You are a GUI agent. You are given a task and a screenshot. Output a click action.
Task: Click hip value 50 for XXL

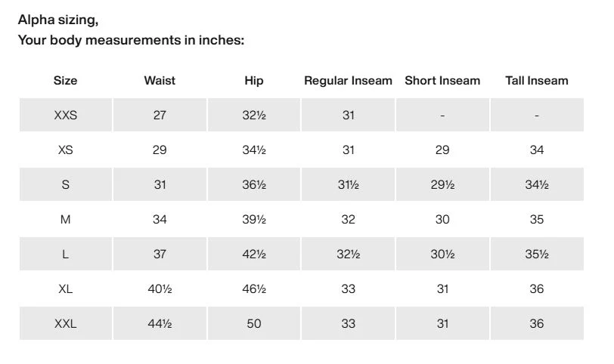coord(254,323)
